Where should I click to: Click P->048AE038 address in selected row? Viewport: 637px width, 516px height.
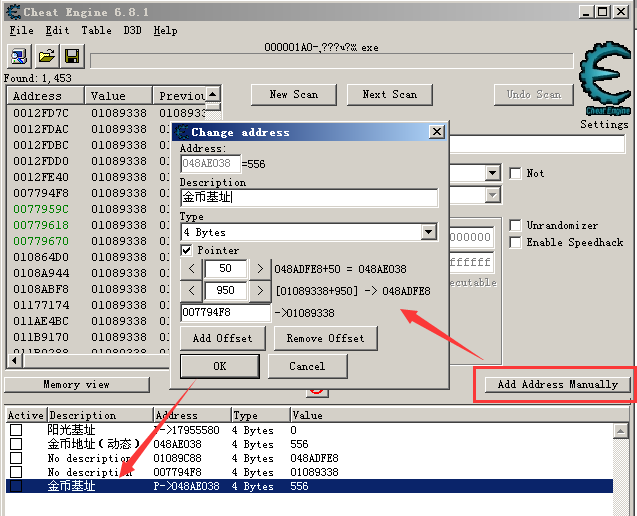click(186, 486)
